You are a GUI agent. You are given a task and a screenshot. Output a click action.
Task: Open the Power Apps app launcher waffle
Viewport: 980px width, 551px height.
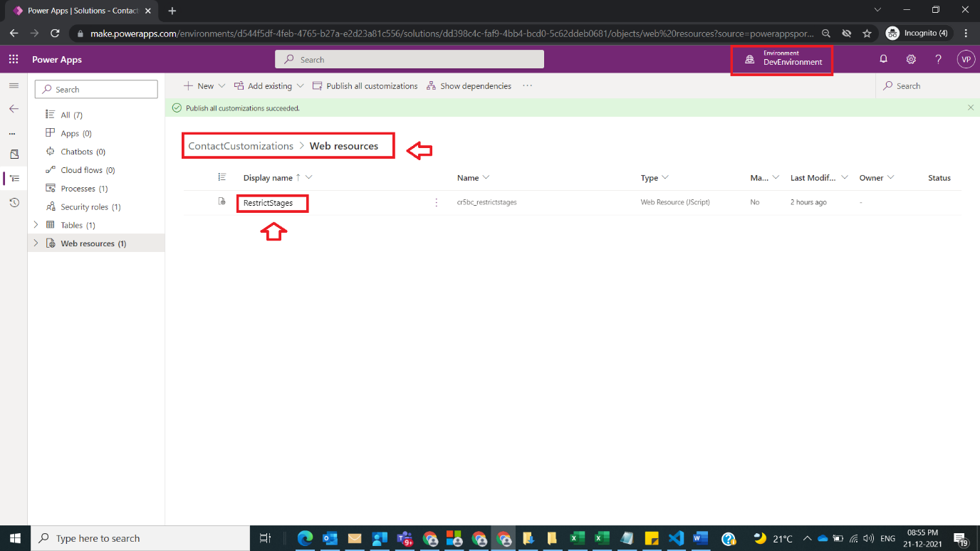tap(14, 60)
